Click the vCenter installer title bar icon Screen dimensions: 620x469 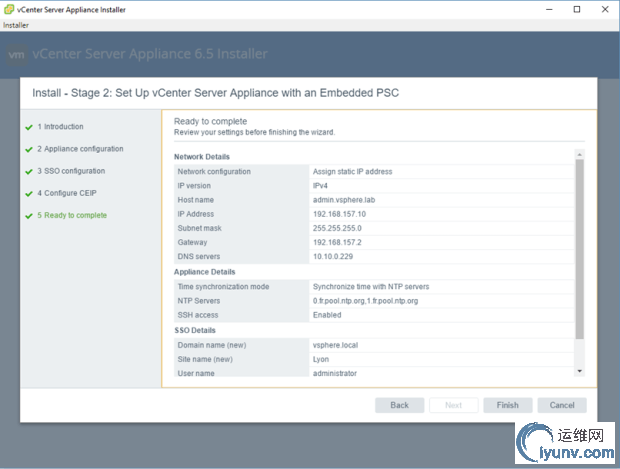[x=9, y=9]
